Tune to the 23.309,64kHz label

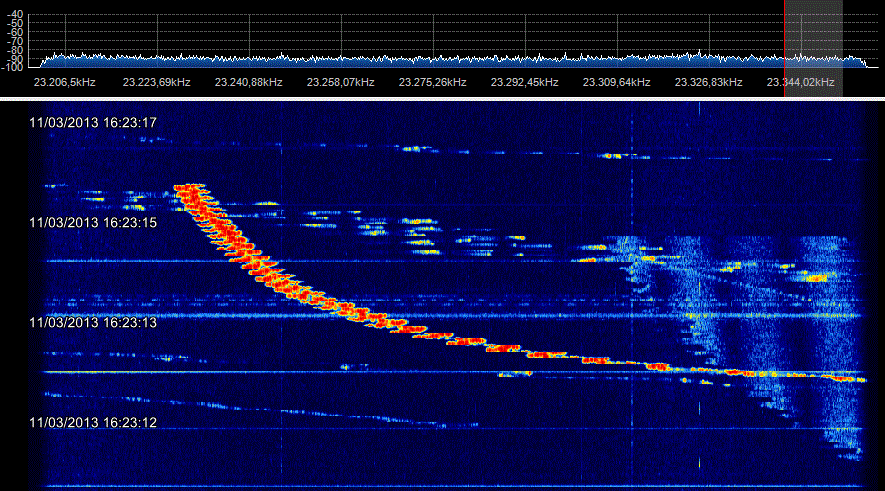[616, 82]
